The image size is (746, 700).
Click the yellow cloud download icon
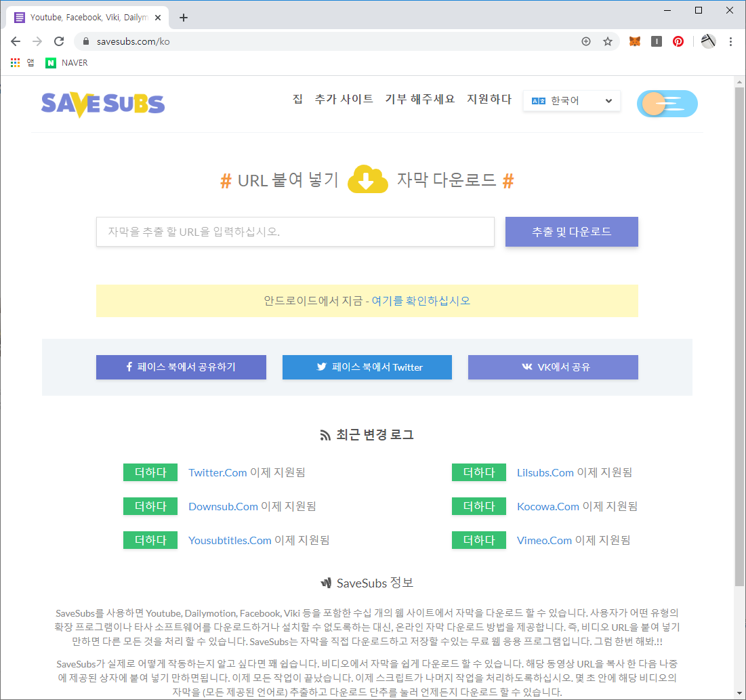tap(367, 179)
